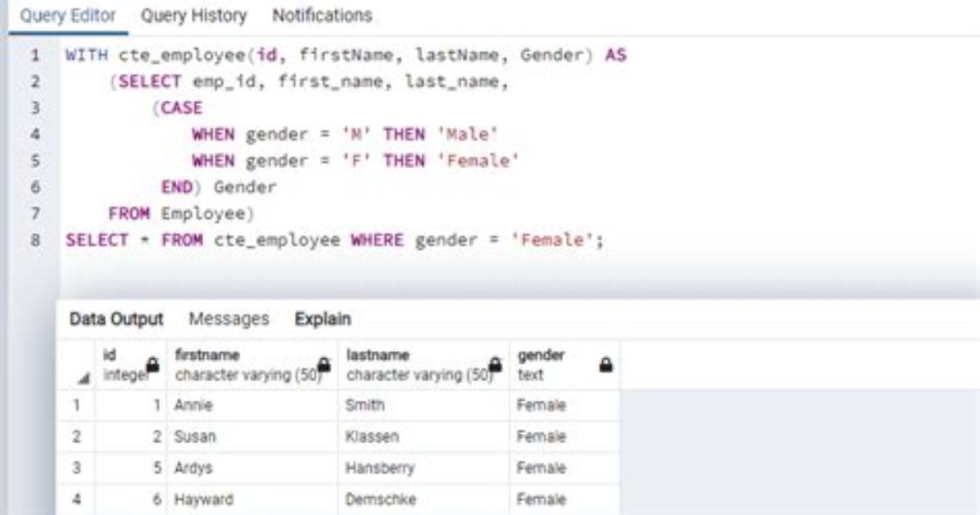Click the cell containing Hansberry
The width and height of the screenshot is (980, 515).
pyautogui.click(x=424, y=468)
